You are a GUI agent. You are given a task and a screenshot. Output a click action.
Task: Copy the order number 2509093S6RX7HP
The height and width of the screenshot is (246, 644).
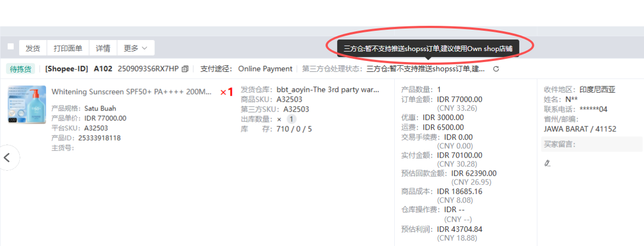pos(185,69)
